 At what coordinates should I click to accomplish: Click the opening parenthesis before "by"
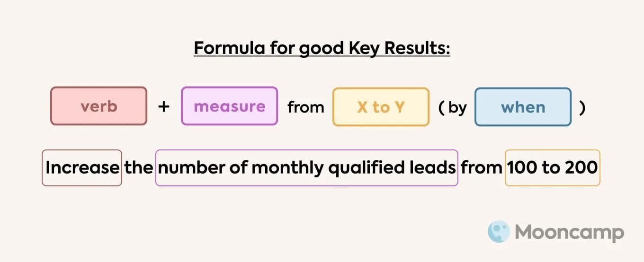point(441,108)
